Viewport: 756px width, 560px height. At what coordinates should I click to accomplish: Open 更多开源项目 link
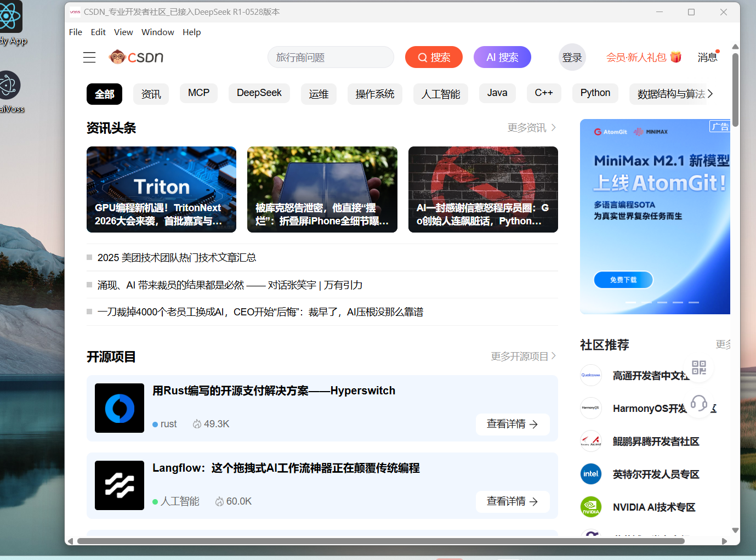524,357
